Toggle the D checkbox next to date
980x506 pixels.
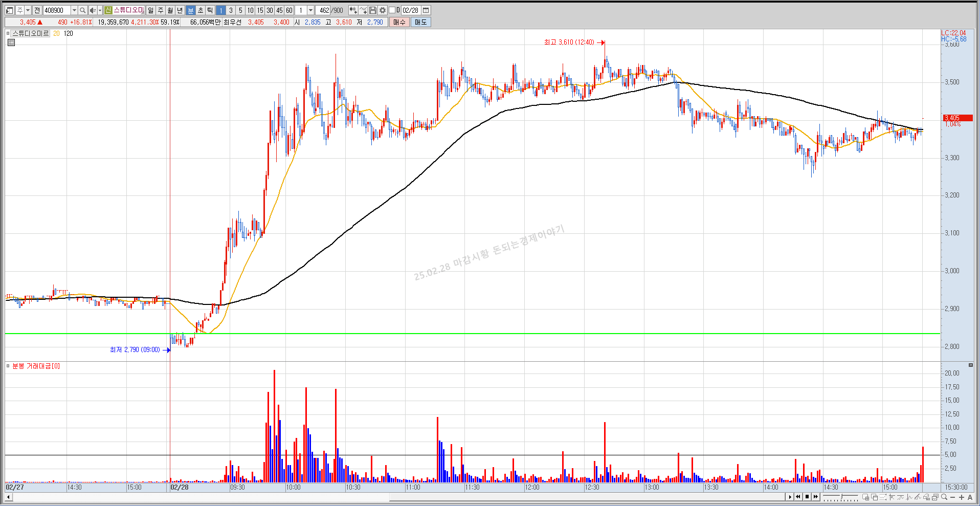392,10
